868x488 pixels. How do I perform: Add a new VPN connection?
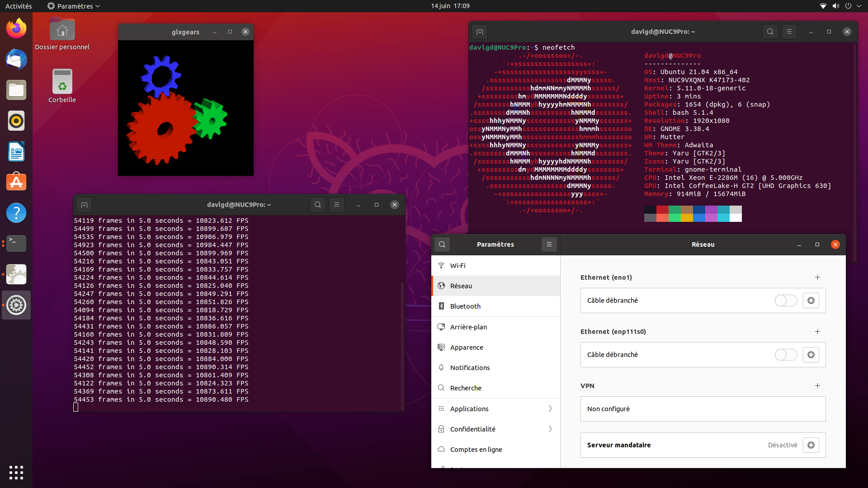pos(817,386)
